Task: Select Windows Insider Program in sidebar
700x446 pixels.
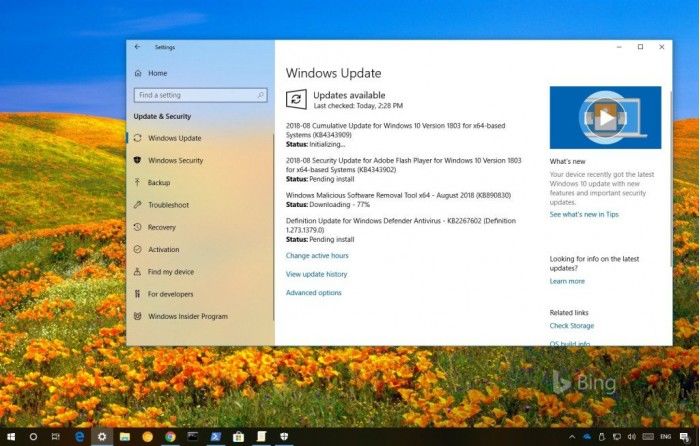Action: [187, 317]
